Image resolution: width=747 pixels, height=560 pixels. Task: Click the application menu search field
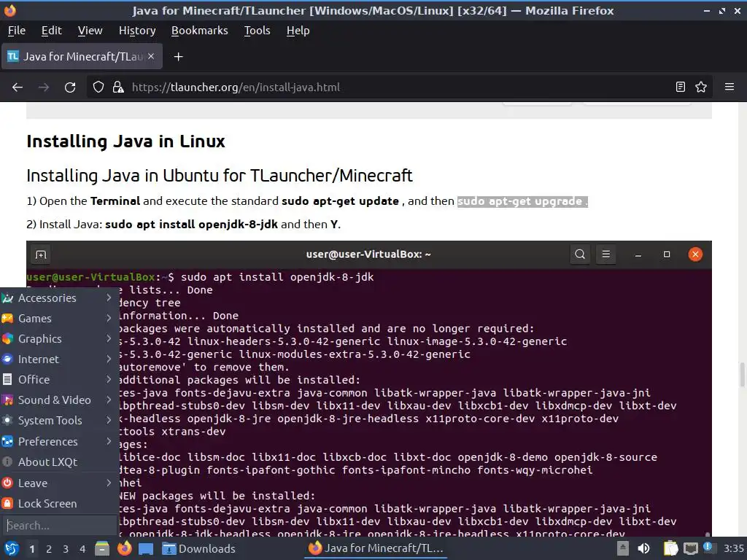tap(59, 525)
